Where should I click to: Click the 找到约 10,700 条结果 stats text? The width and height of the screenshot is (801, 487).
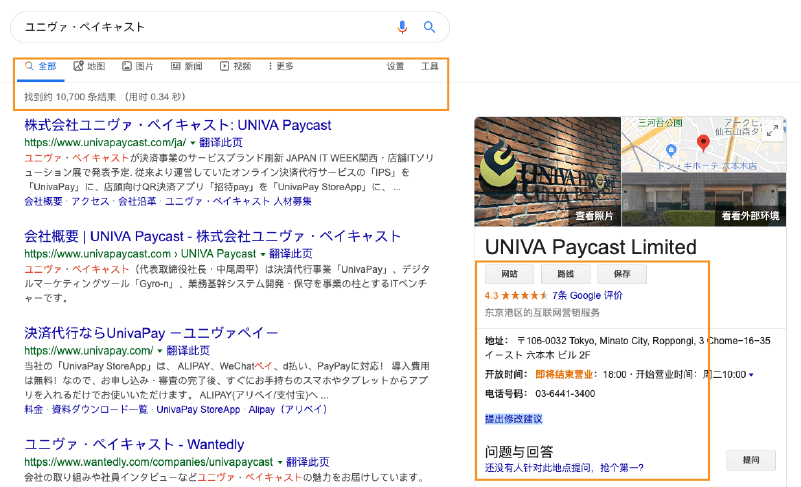click(x=105, y=97)
